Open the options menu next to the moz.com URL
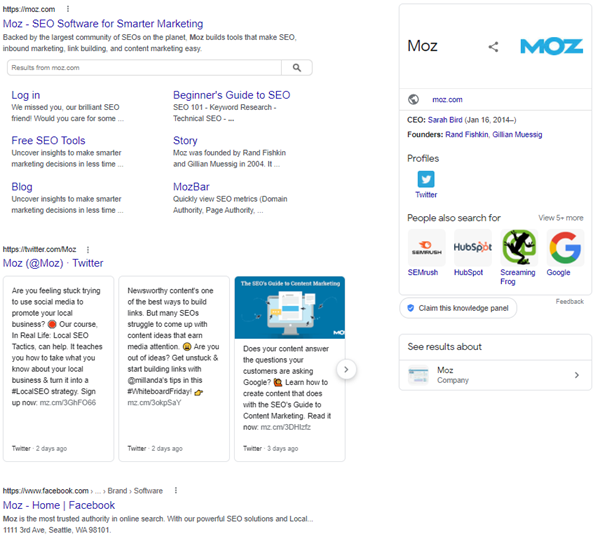Viewport: 602px width, 541px height. [68, 8]
